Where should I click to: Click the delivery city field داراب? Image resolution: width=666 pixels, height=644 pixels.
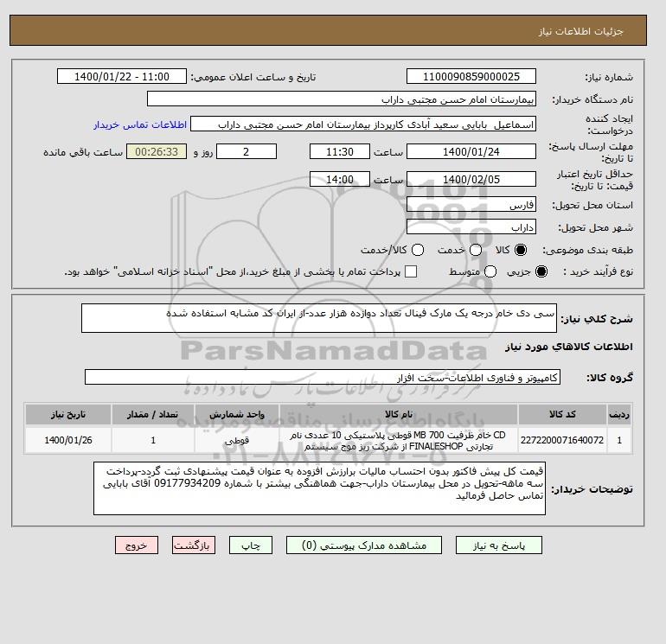pos(471,227)
